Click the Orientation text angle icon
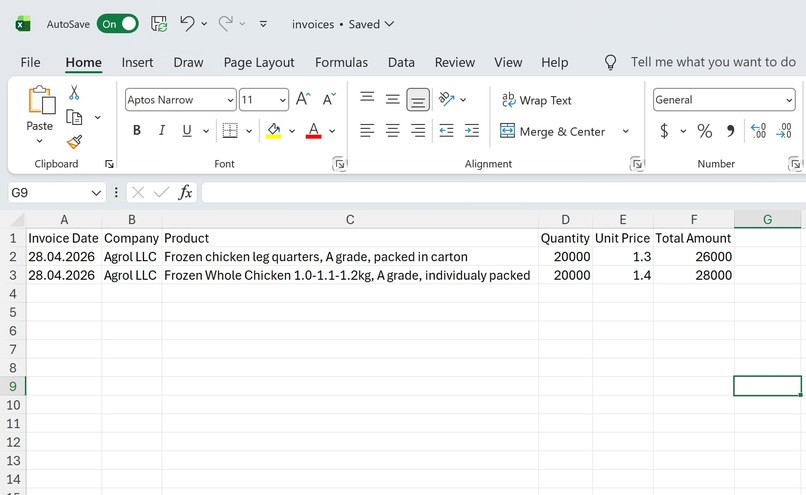Screen dimensions: 806x495 tap(447, 99)
